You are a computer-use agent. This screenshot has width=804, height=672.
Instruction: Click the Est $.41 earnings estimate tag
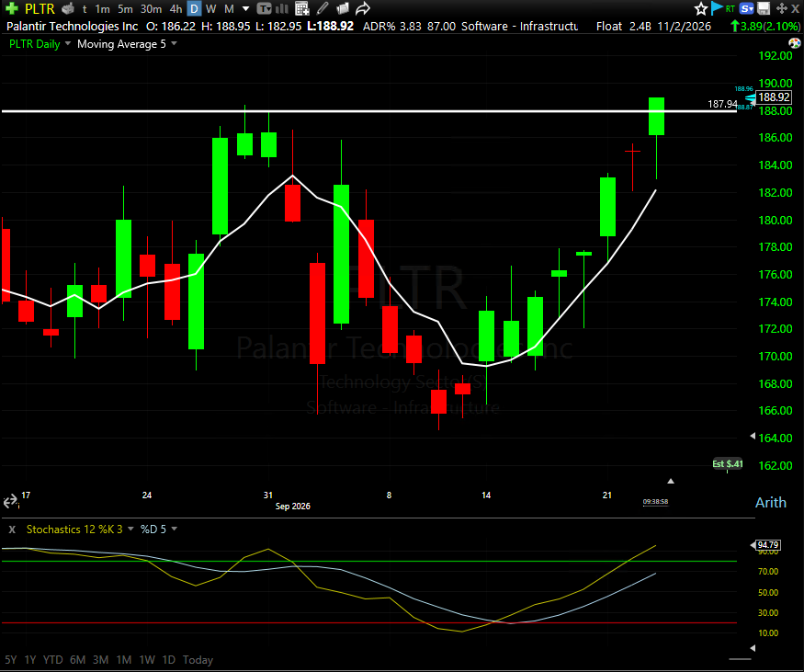[727, 463]
